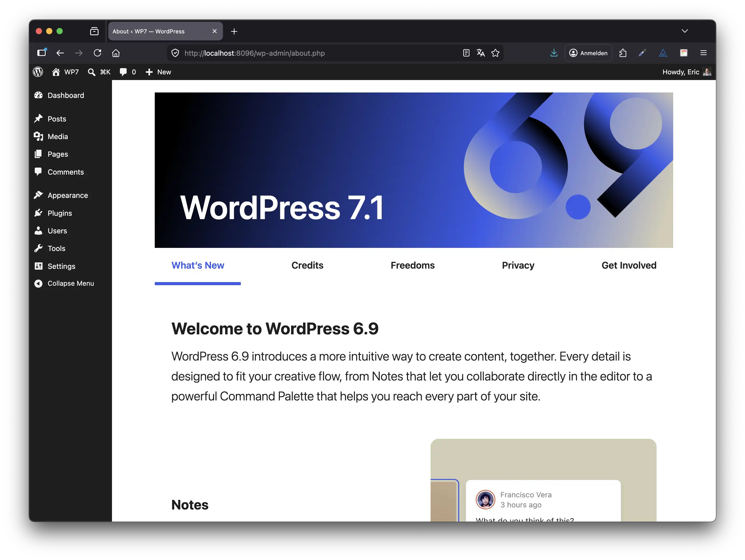The height and width of the screenshot is (560, 745).
Task: Expand the list all tabs chevron
Action: tap(684, 31)
